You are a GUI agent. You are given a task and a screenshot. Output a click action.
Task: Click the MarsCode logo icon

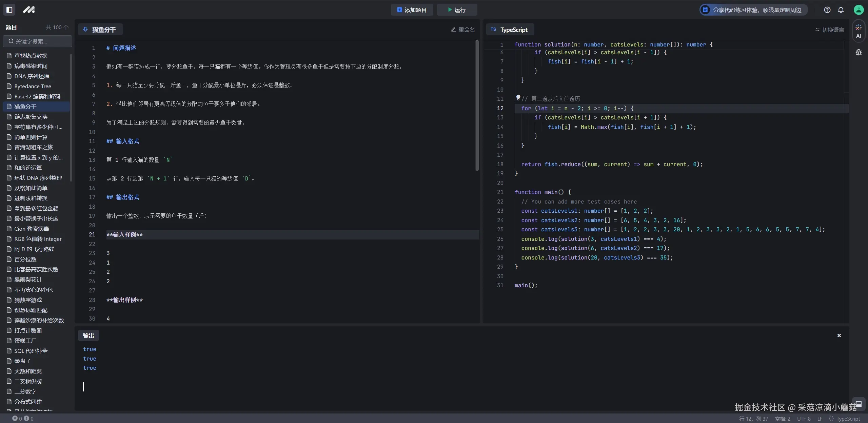pyautogui.click(x=29, y=10)
